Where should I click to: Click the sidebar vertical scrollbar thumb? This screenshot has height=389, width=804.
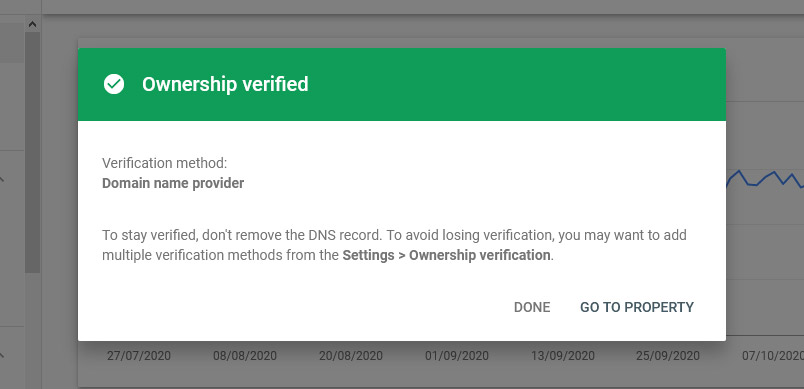pyautogui.click(x=32, y=152)
